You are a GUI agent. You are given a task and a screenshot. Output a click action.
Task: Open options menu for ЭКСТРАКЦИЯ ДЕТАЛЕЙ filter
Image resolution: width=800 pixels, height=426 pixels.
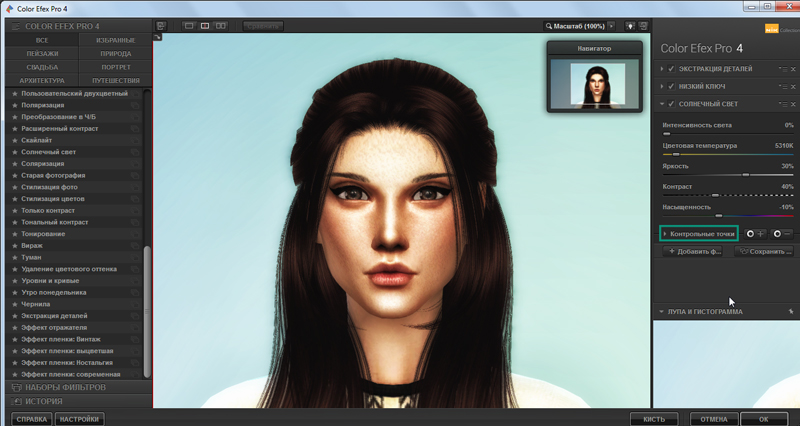tap(784, 69)
